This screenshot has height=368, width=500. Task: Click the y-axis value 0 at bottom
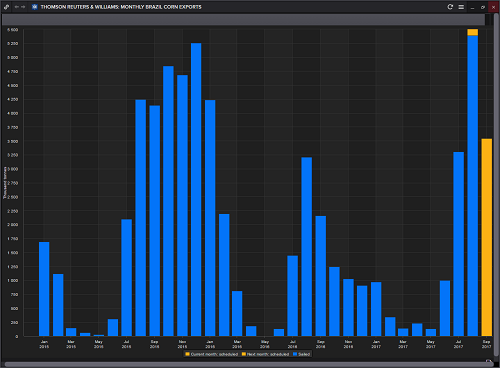click(x=17, y=336)
